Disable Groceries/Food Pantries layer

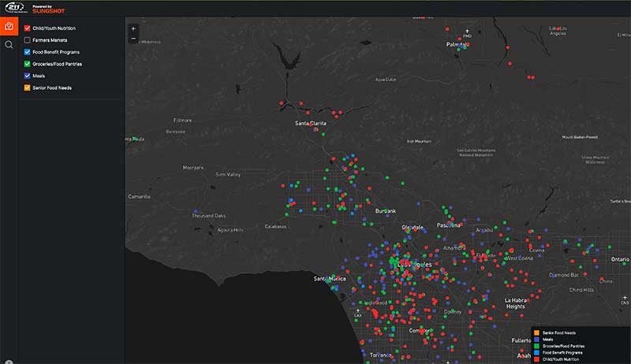click(x=27, y=64)
